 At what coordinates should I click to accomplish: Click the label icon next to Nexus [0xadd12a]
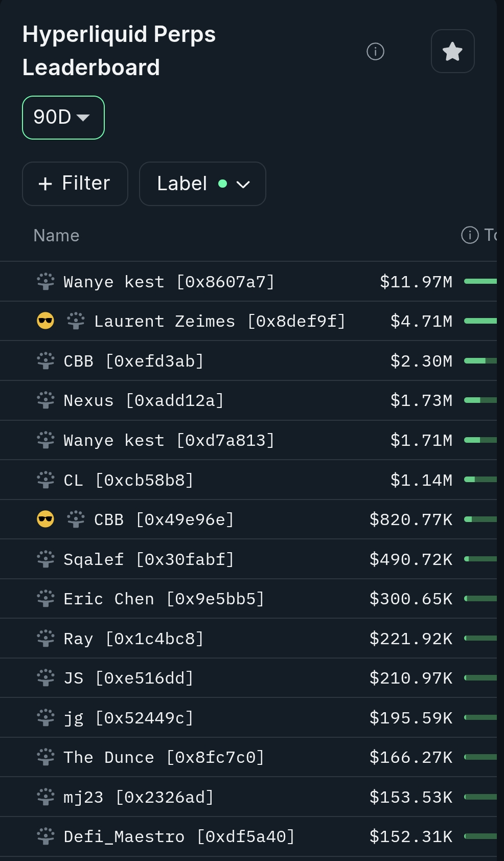[x=45, y=400]
